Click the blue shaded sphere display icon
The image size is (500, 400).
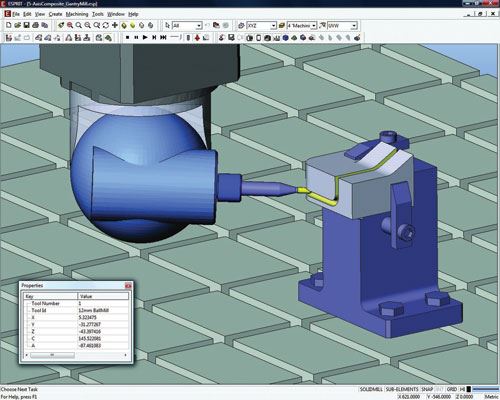pos(285,38)
